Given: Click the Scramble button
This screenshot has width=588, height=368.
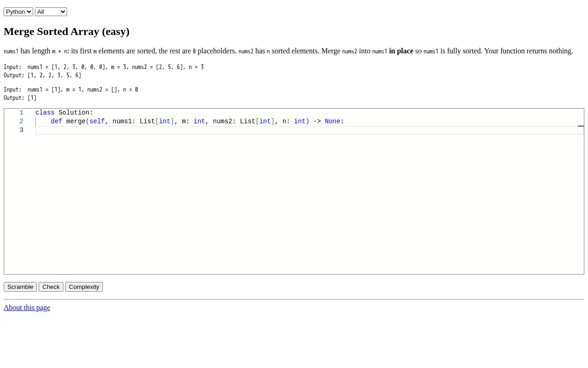Looking at the screenshot, I should click(20, 287).
